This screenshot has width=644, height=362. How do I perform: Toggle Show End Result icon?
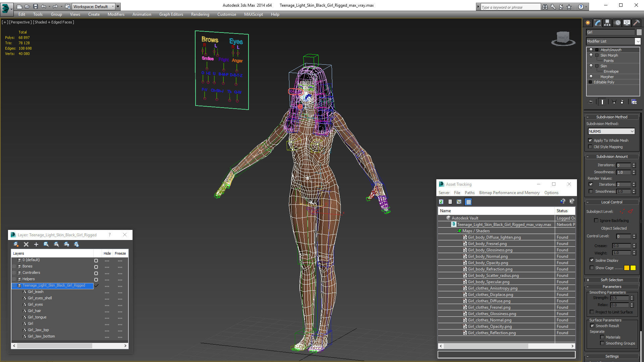602,102
